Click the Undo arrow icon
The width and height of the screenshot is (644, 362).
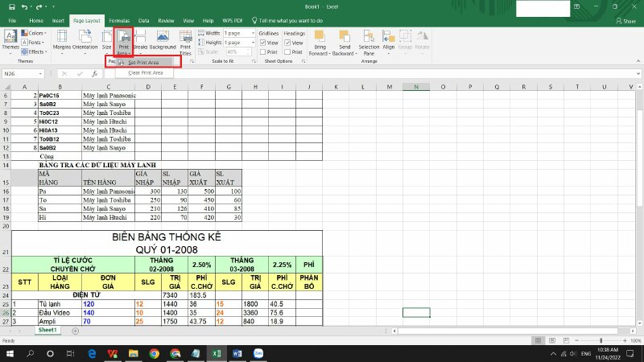[x=24, y=7]
